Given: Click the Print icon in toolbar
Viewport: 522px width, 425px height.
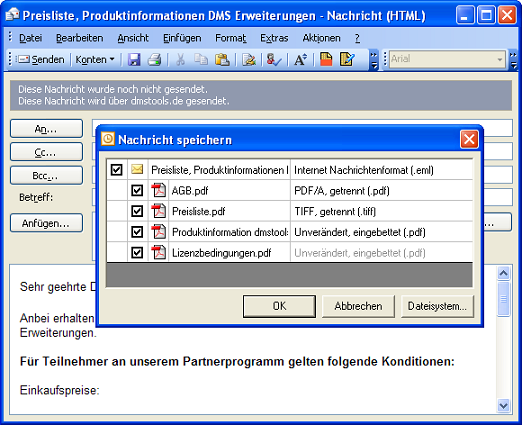Looking at the screenshot, I should [x=154, y=60].
